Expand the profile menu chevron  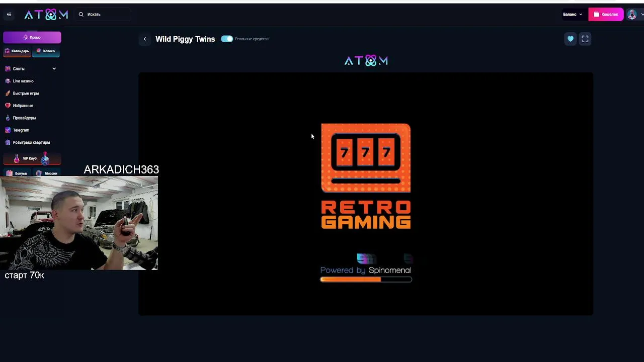coord(642,15)
